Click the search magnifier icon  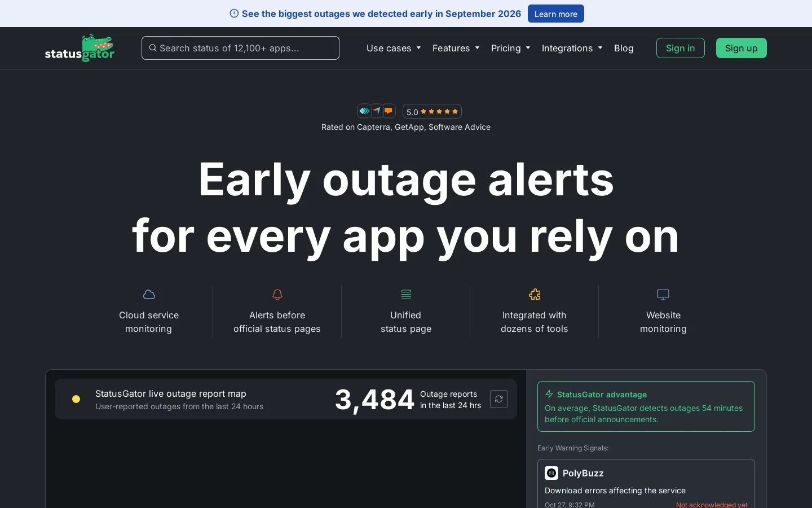click(x=153, y=48)
